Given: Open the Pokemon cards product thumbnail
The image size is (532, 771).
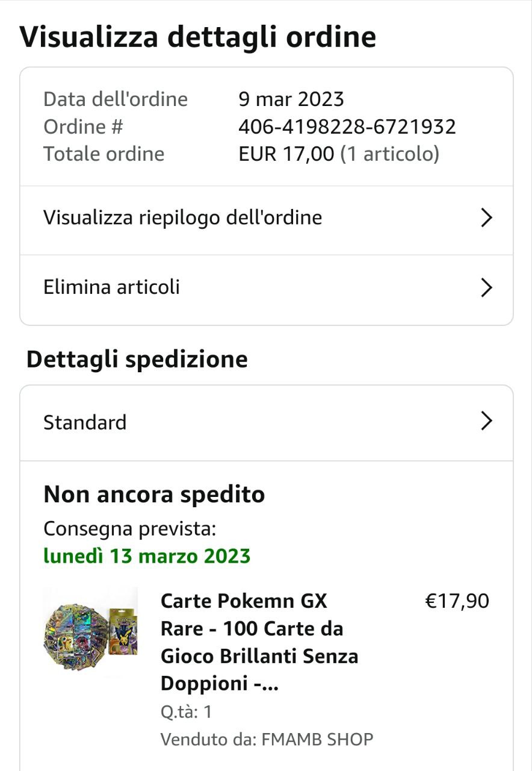Looking at the screenshot, I should click(90, 631).
